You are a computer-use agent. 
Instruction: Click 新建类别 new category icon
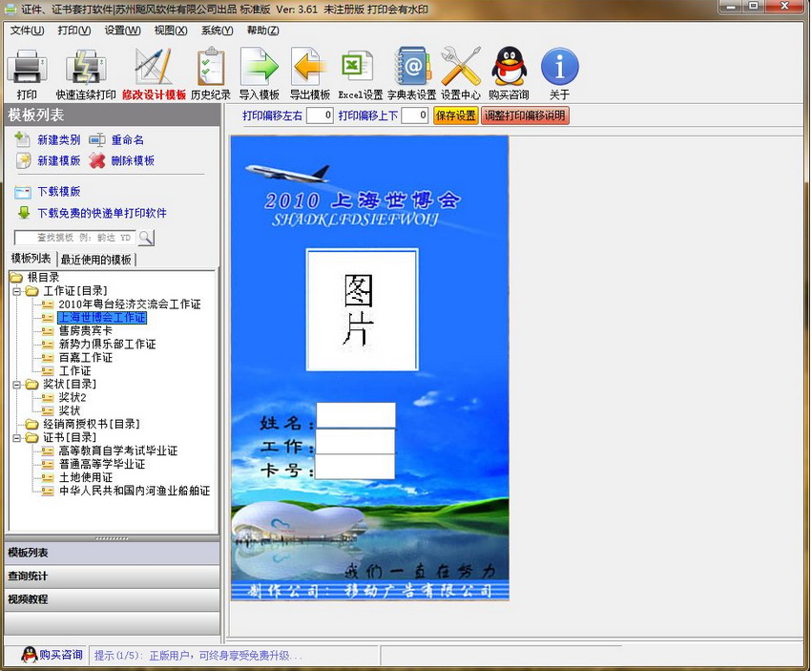pyautogui.click(x=22, y=139)
